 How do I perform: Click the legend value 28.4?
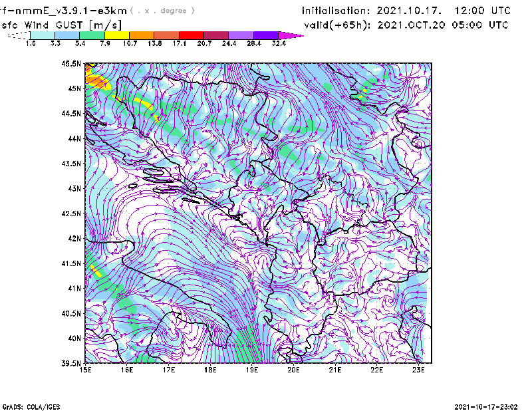click(x=254, y=43)
